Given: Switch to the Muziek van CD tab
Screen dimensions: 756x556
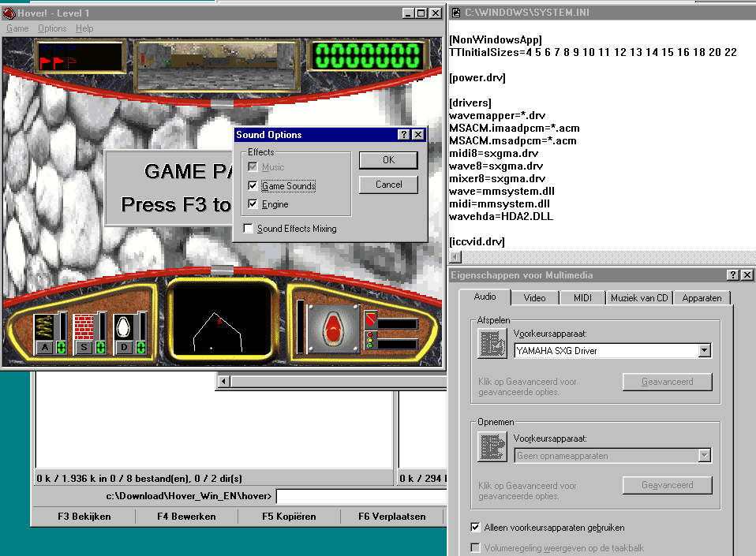Looking at the screenshot, I should click(x=639, y=298).
